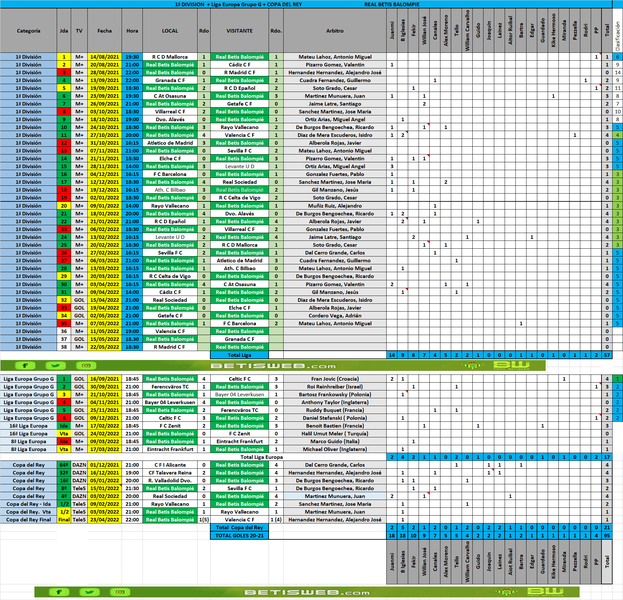Select the 'VISITANTE' column header

coord(240,31)
